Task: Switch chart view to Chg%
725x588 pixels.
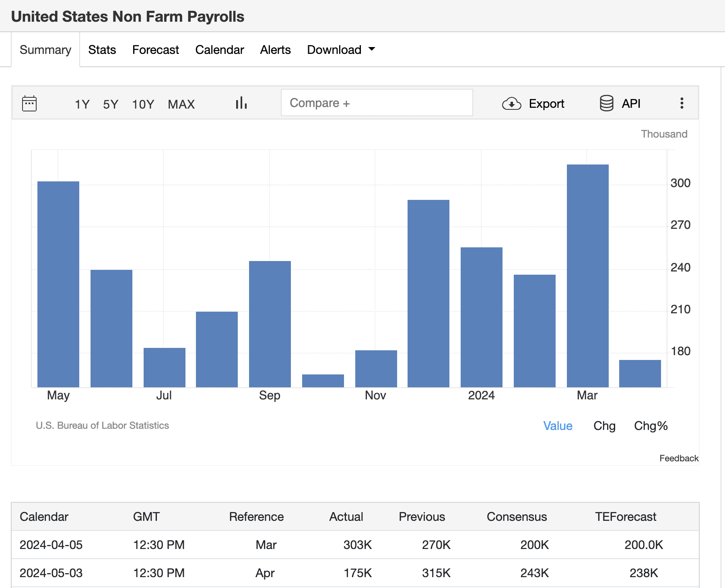Action: (x=651, y=426)
